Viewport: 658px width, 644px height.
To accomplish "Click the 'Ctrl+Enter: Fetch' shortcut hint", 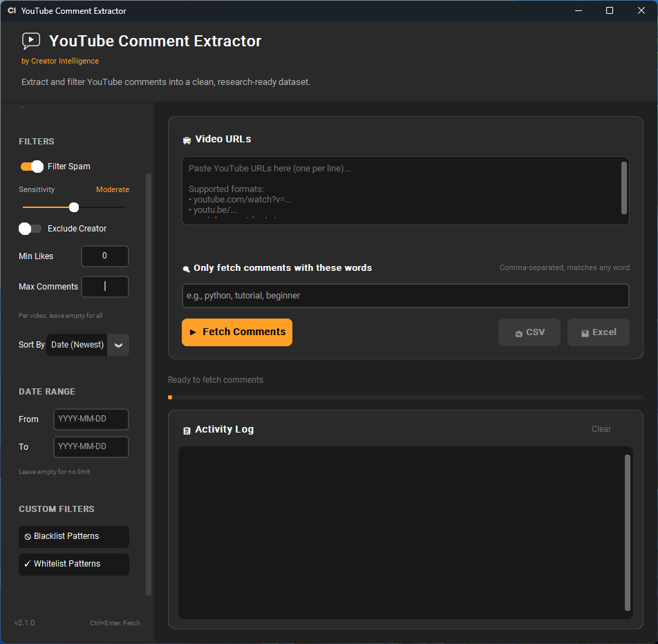I will tap(115, 623).
